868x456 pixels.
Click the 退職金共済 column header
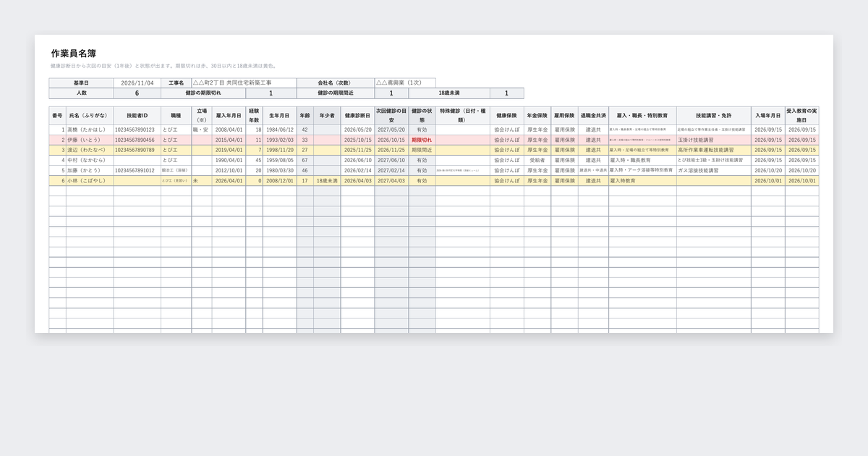click(x=593, y=115)
